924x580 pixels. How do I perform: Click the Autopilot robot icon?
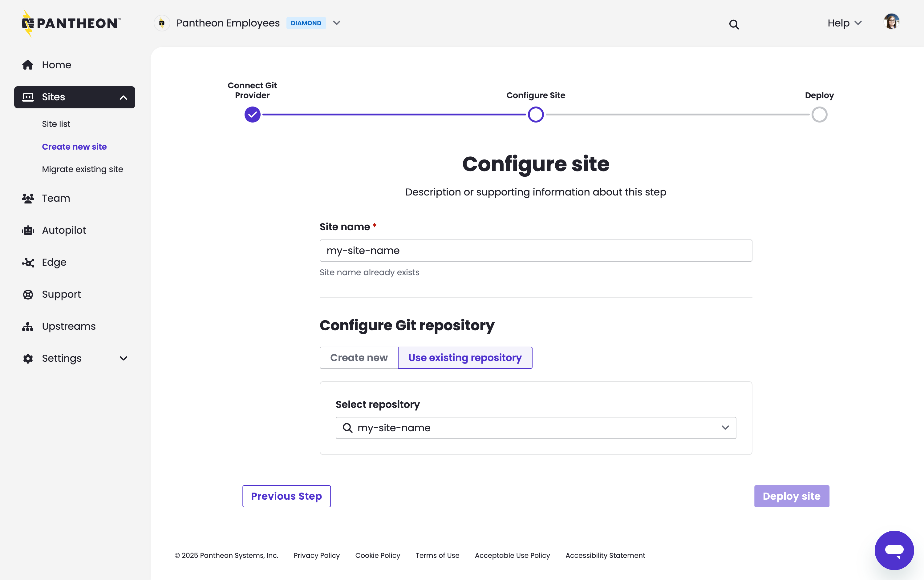tap(28, 230)
